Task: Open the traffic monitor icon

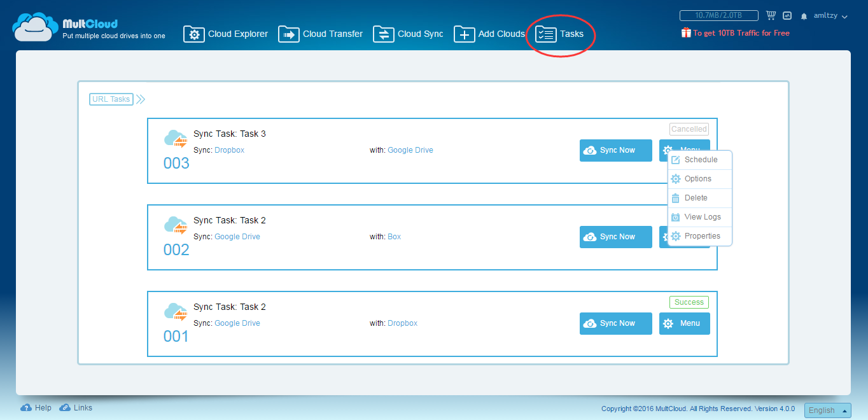Action: [x=787, y=15]
